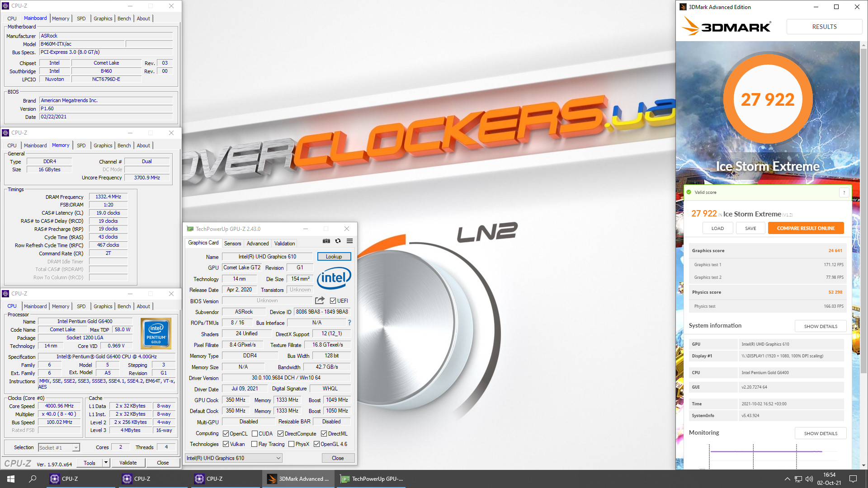Toggle CUDA checkbox
This screenshot has width=868, height=488.
click(255, 434)
